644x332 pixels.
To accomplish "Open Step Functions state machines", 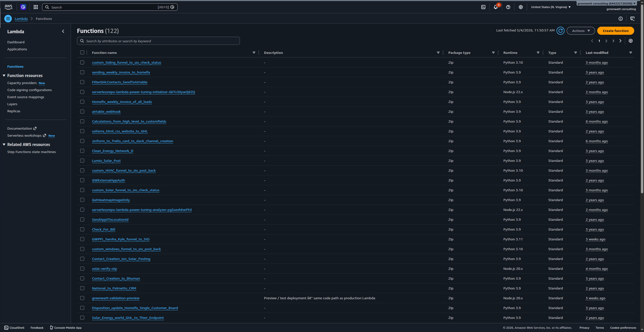I will pyautogui.click(x=31, y=152).
